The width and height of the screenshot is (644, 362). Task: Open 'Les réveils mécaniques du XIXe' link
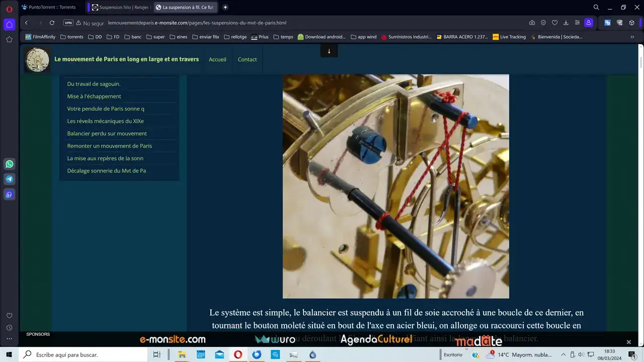click(x=105, y=121)
